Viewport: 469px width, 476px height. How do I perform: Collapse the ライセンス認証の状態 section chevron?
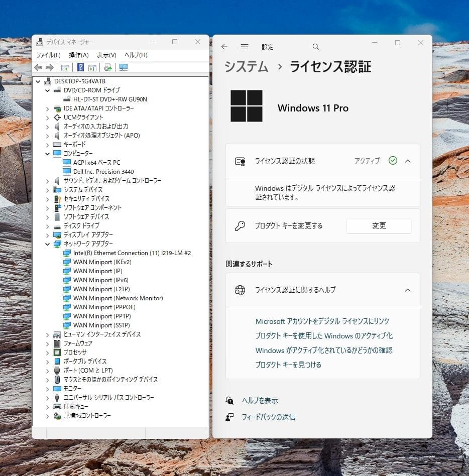pyautogui.click(x=408, y=161)
